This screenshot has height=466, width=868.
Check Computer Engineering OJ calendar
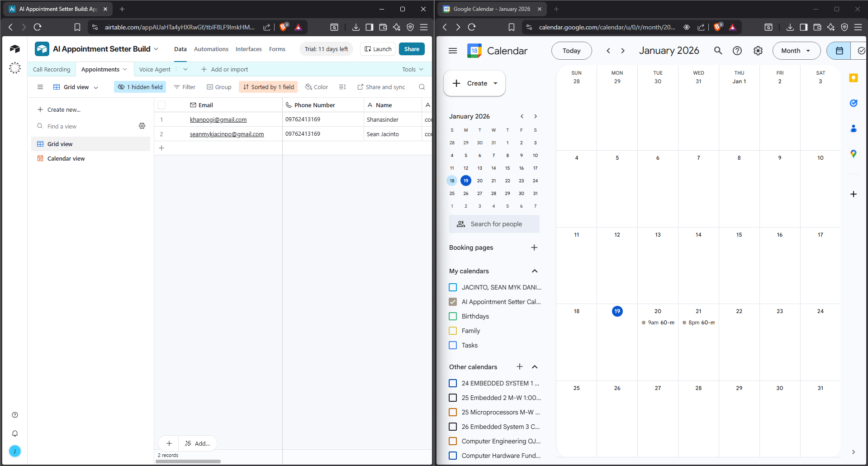pos(453,441)
